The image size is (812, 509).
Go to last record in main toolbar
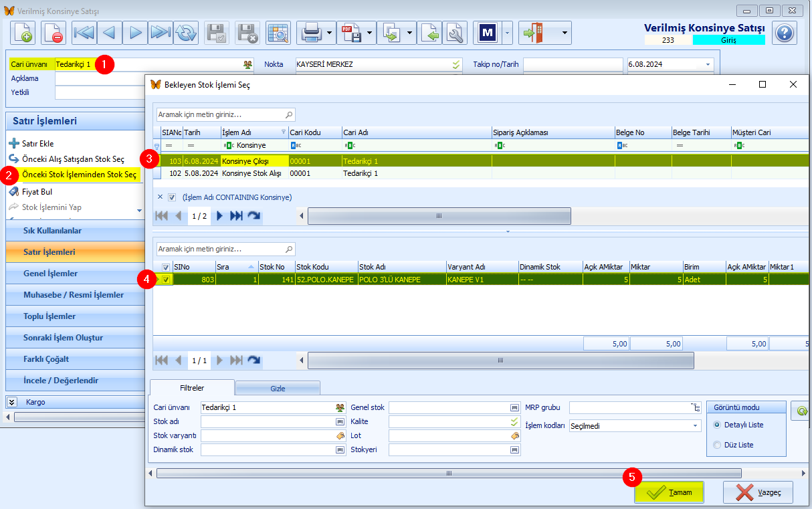coord(161,32)
